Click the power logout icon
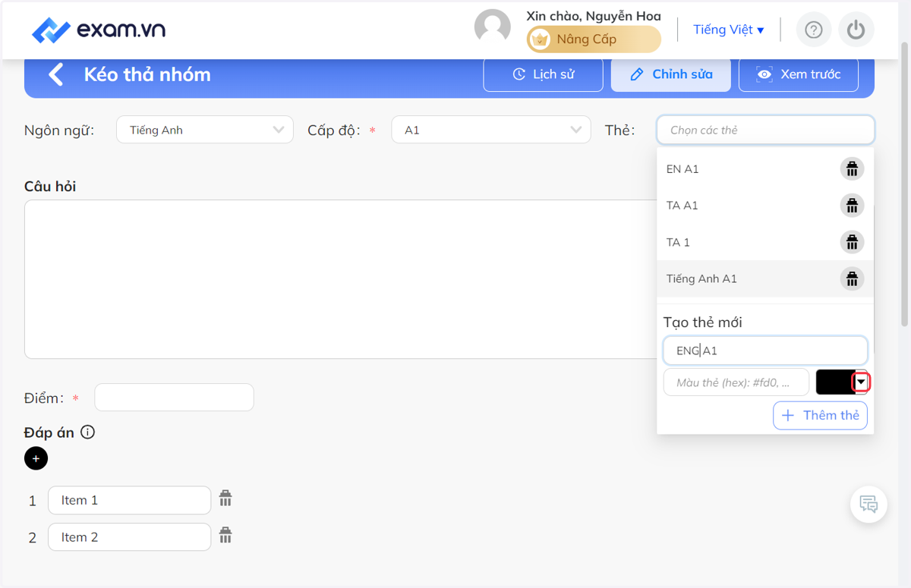The height and width of the screenshot is (588, 911). (x=856, y=30)
